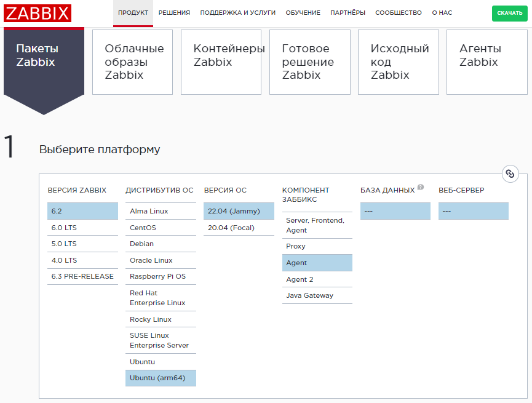This screenshot has height=403, width=532.
Task: Click the Веб-сервер column header
Action: (x=461, y=190)
